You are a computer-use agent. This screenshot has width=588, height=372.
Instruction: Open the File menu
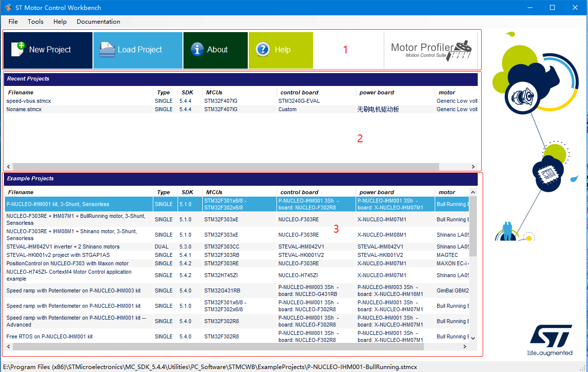pos(13,21)
